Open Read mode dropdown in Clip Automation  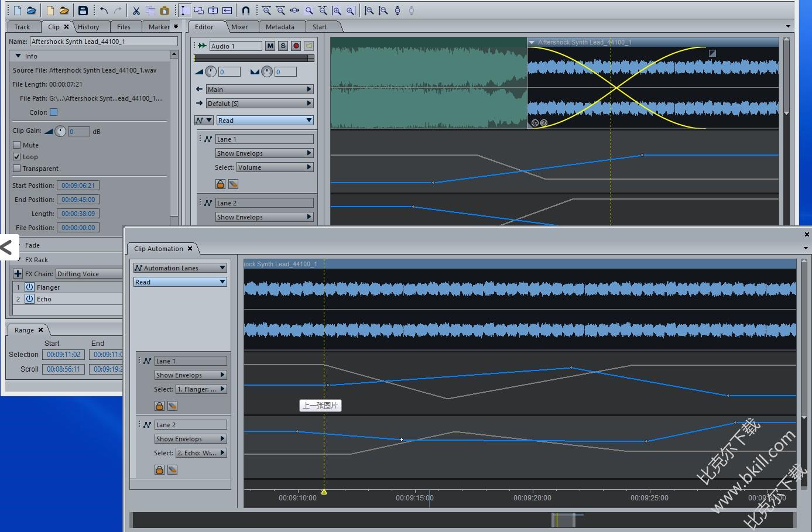coord(180,282)
